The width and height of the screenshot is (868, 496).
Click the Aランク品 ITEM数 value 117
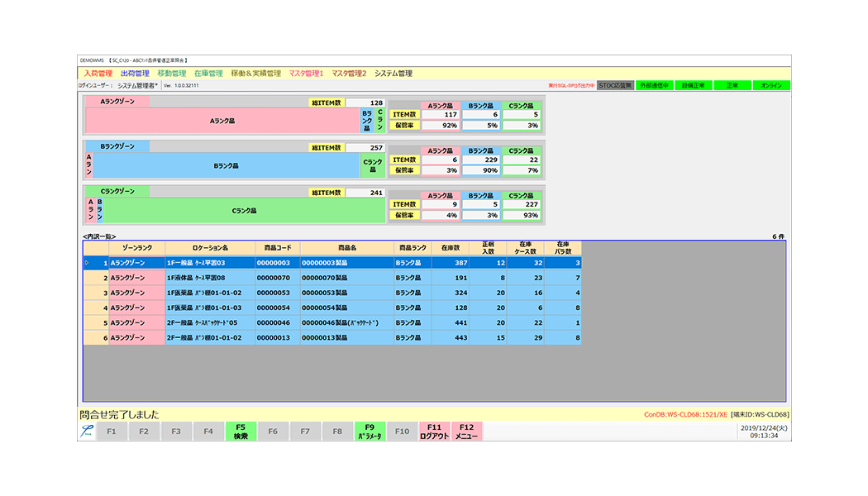coord(440,115)
